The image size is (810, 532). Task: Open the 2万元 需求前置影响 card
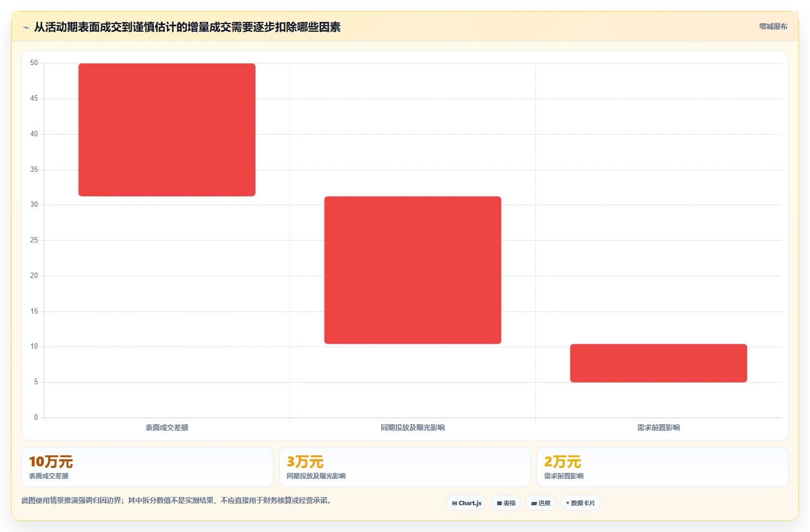662,467
